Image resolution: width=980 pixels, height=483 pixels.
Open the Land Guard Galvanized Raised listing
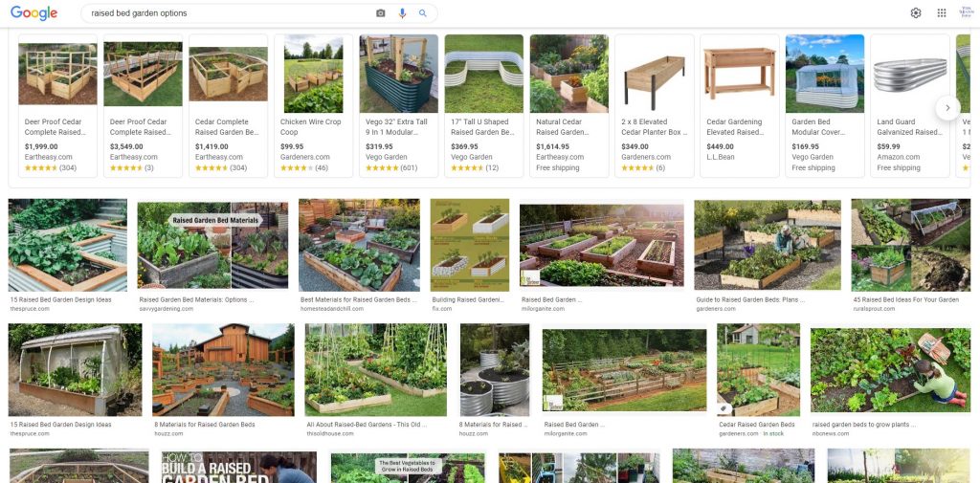(909, 105)
